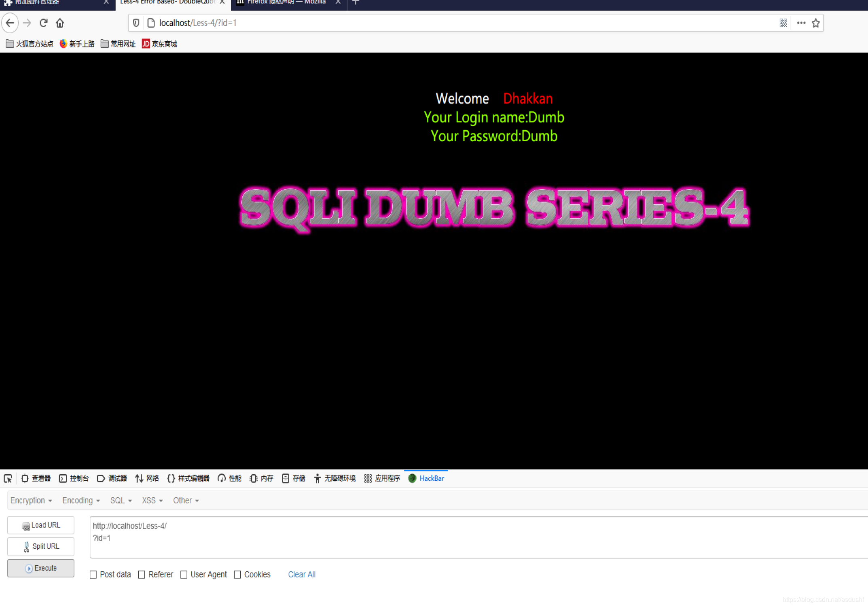This screenshot has width=868, height=607.
Task: Bookmark this page with star icon
Action: pos(816,23)
